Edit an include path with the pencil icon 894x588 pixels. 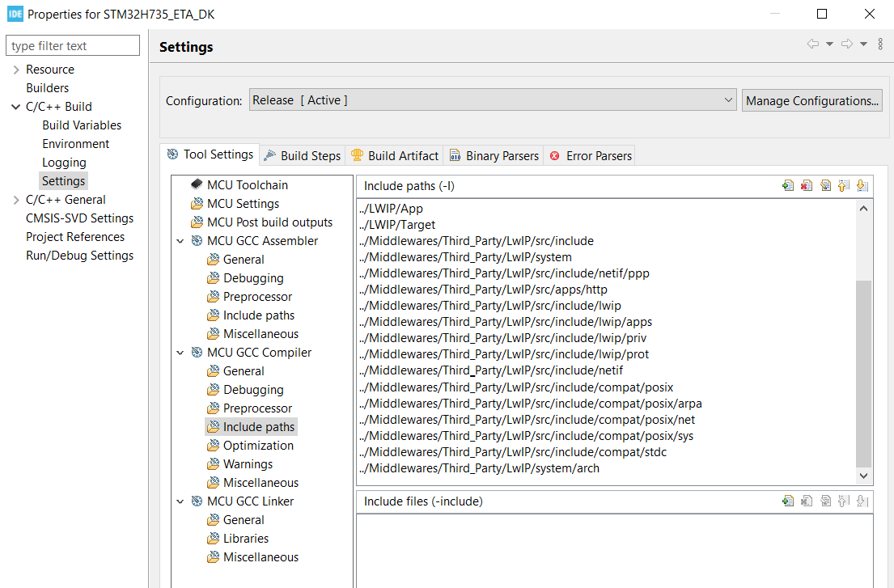click(825, 184)
